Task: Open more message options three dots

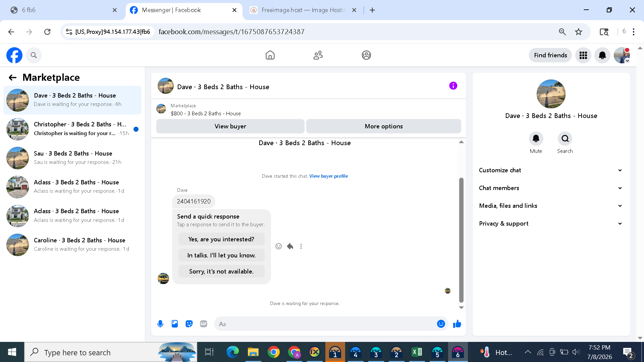Action: tap(301, 246)
